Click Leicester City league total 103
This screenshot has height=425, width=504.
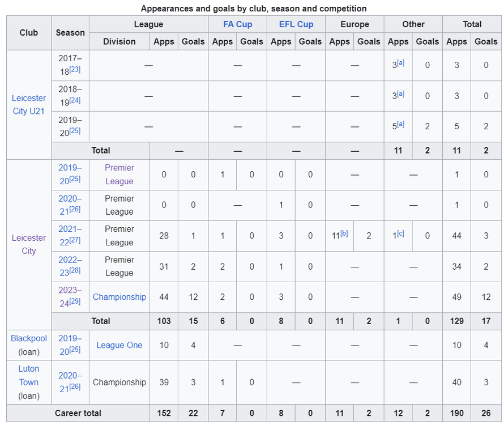tap(164, 321)
